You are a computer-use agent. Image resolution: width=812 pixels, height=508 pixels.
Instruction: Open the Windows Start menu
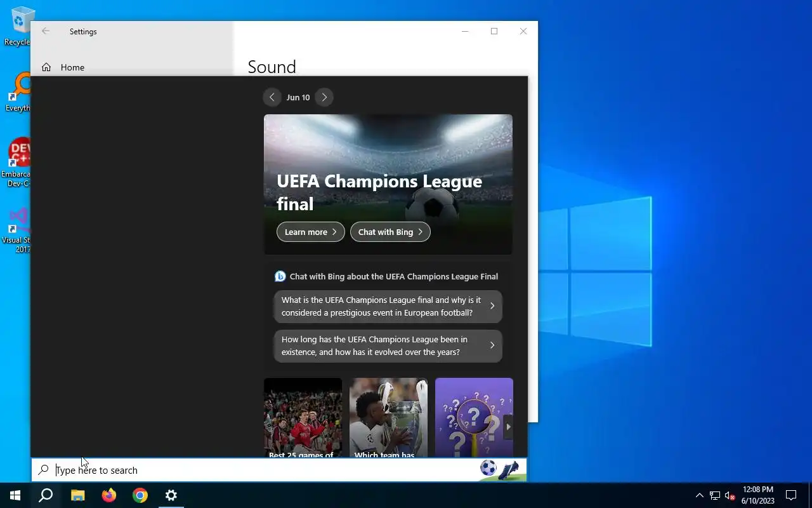click(x=15, y=495)
